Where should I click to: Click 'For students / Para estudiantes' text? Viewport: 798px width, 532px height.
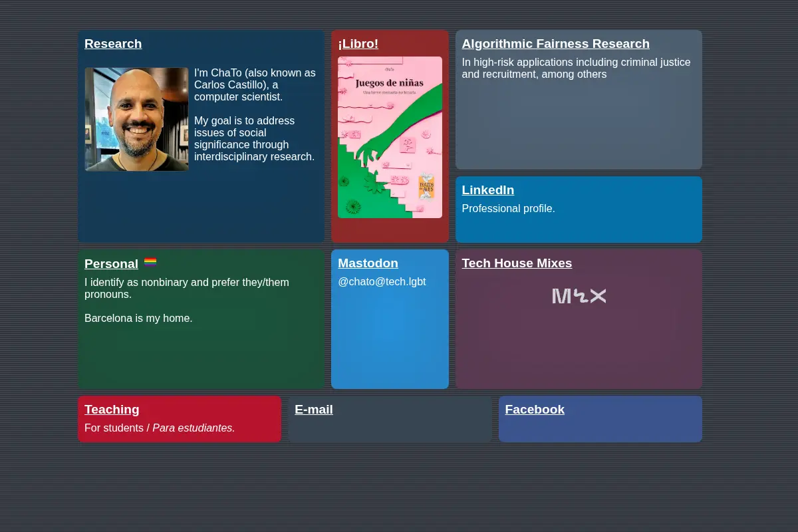(x=160, y=428)
